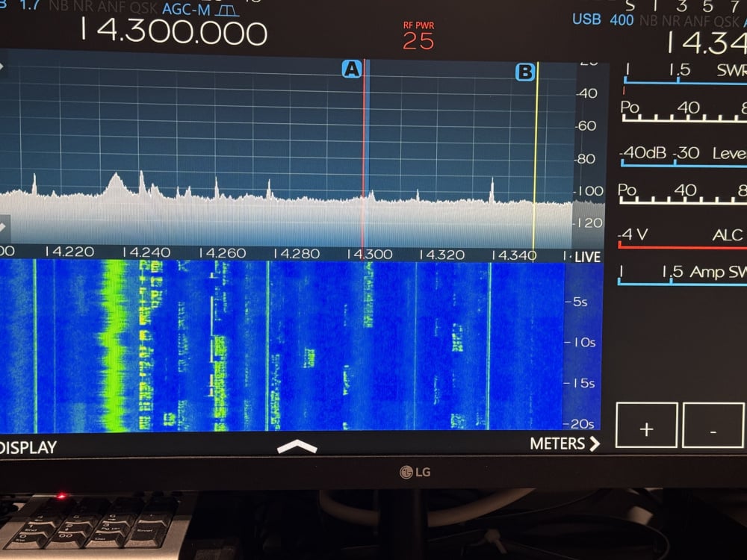Click the -100 level on the dB scale
This screenshot has height=560, width=747.
pyautogui.click(x=588, y=191)
